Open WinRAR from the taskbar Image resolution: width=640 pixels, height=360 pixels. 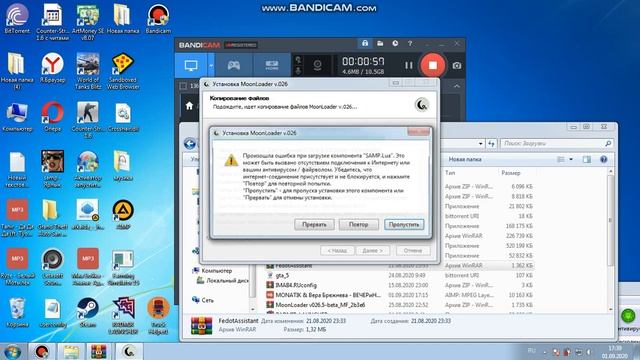coord(99,351)
